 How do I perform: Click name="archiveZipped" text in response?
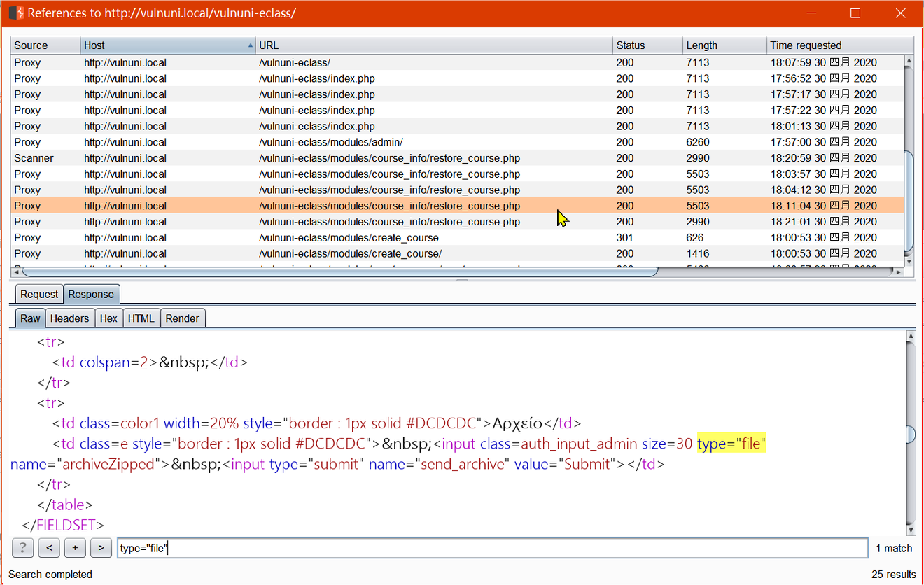86,464
